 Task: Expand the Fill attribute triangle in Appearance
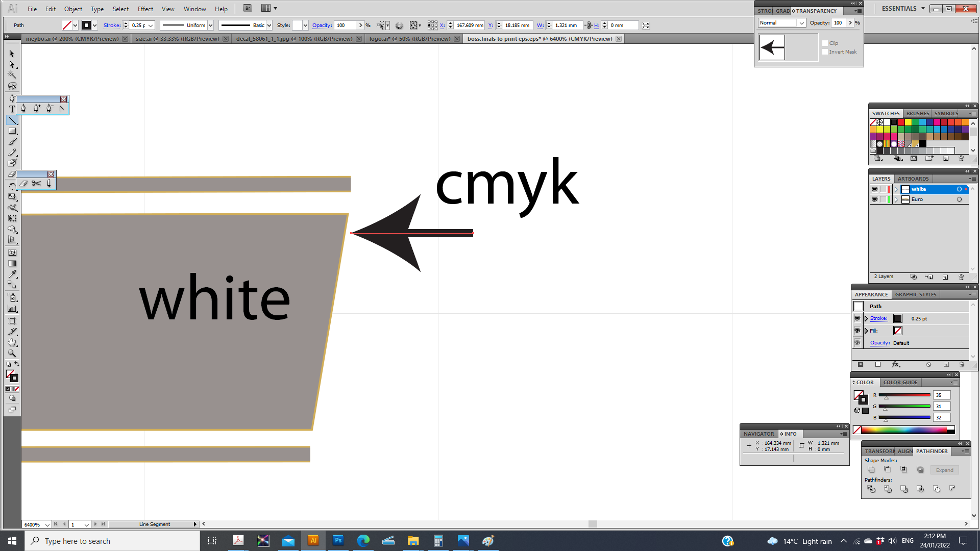point(866,331)
